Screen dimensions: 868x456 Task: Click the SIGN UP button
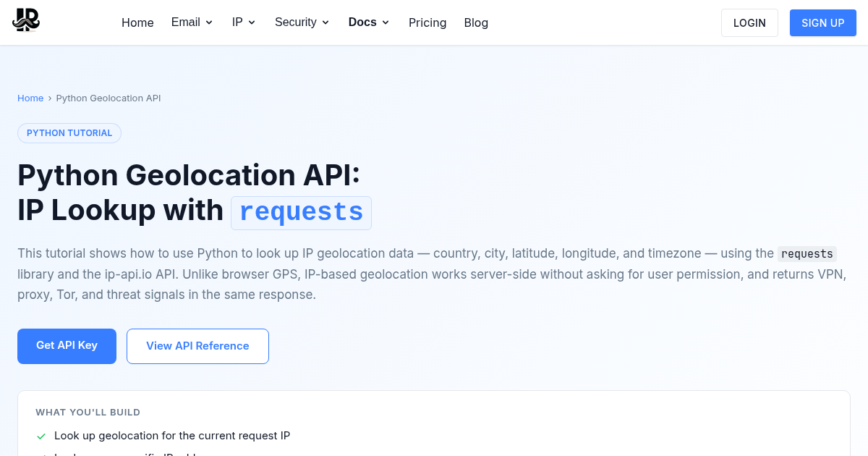[823, 22]
